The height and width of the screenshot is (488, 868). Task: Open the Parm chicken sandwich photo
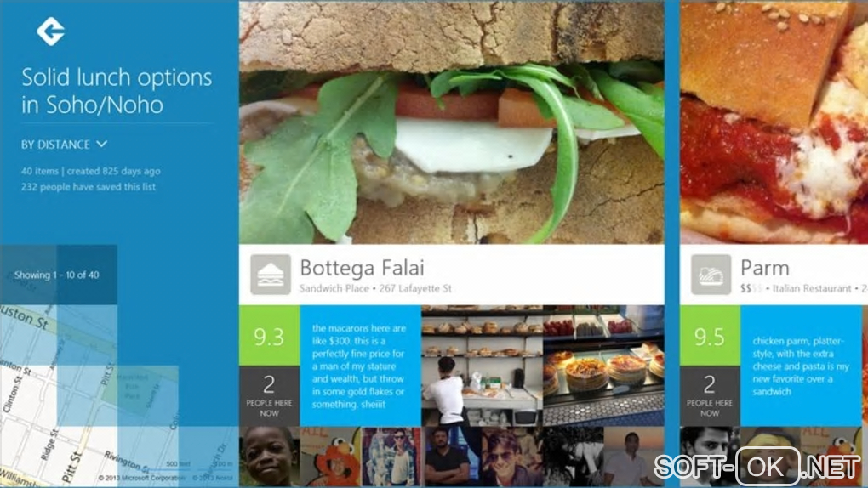click(x=774, y=122)
